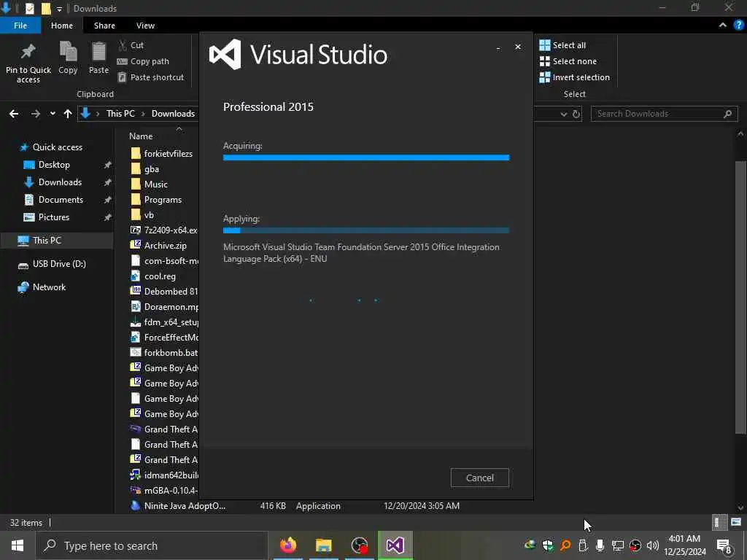Click Select all in ribbon
The height and width of the screenshot is (560, 747).
click(562, 45)
